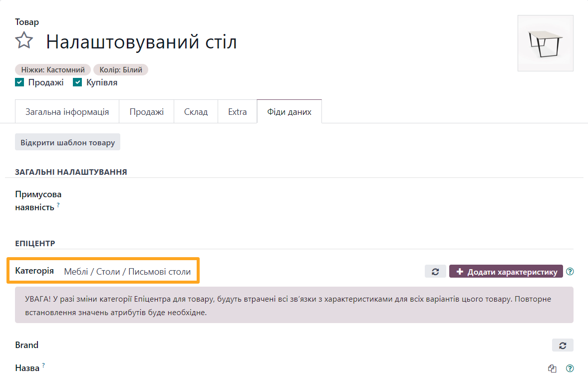Switch to Extra tab
Image resolution: width=588 pixels, height=386 pixels.
coord(238,112)
